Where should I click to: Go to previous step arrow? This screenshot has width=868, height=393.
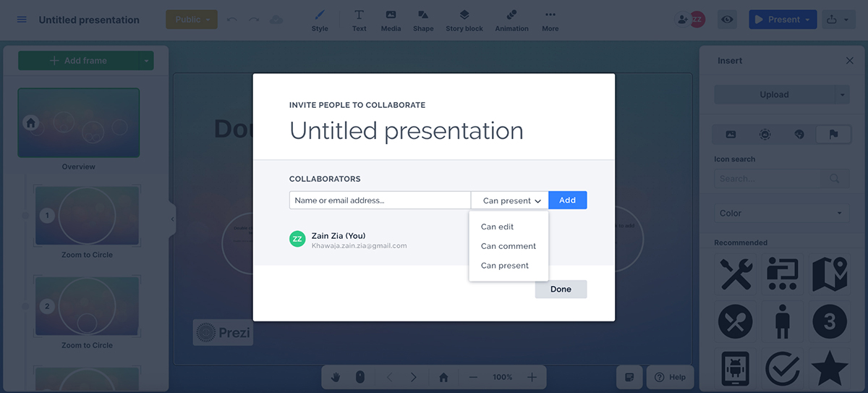389,377
